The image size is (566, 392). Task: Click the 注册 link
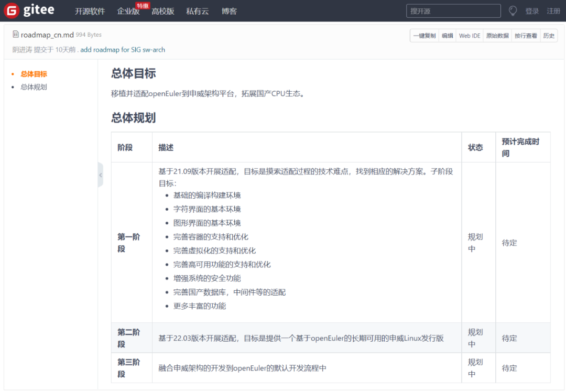[x=553, y=11]
